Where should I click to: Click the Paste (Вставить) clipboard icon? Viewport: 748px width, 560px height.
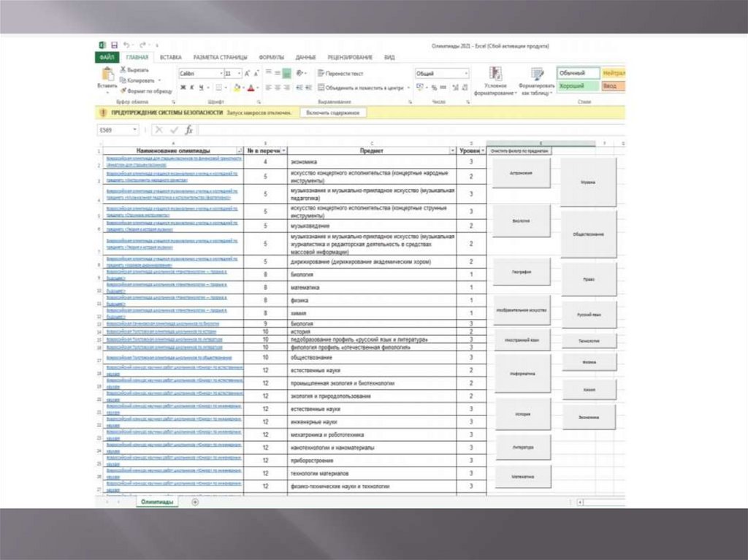pyautogui.click(x=107, y=74)
